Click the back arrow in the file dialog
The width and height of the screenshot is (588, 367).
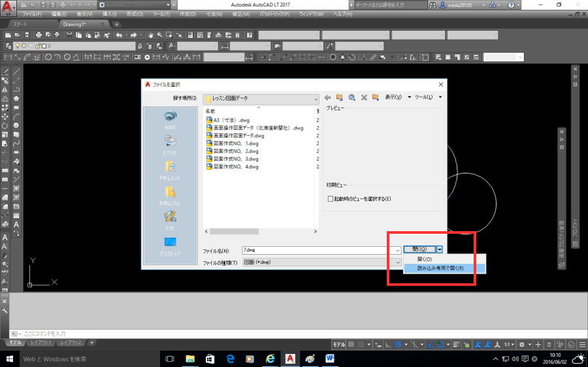point(327,97)
